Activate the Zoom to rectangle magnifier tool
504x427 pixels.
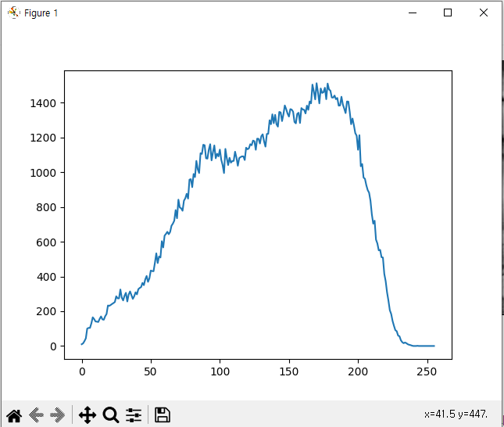coord(111,414)
